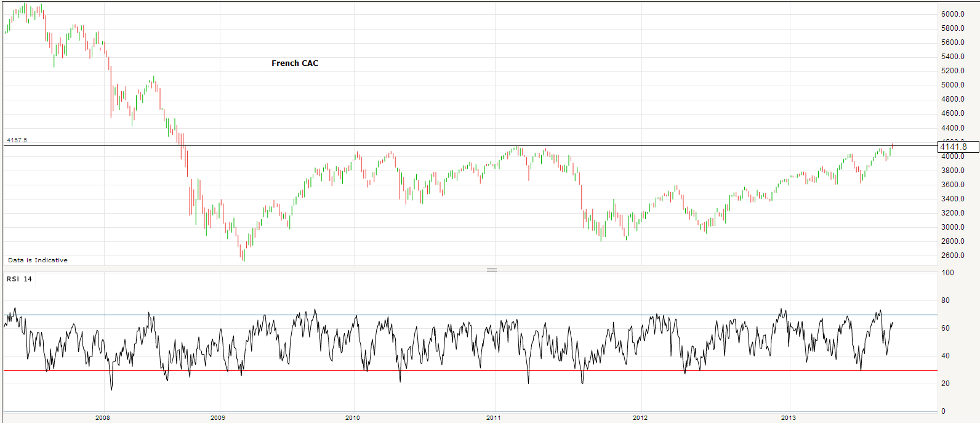Click the 100 label on RSI scale
Viewport: 980px width, 423px height.
947,273
